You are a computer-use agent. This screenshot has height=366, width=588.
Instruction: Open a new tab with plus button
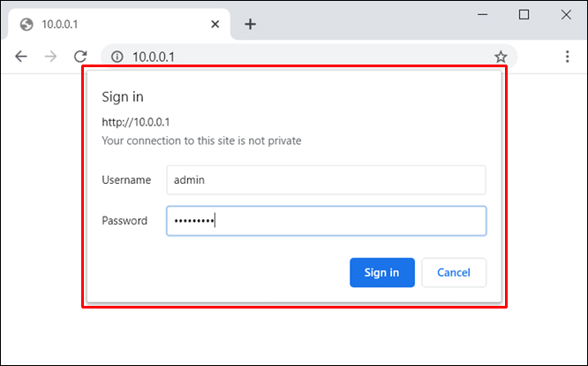click(250, 24)
